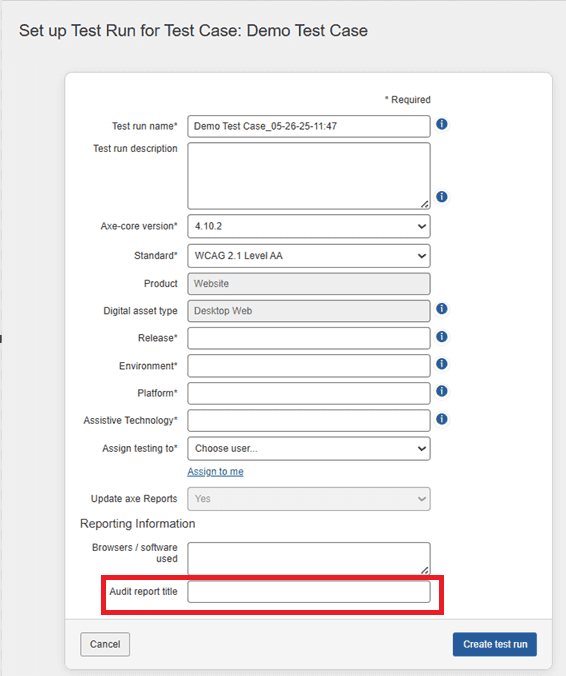Open the Assign testing to user dropdown
This screenshot has height=676, width=566.
pyautogui.click(x=309, y=448)
